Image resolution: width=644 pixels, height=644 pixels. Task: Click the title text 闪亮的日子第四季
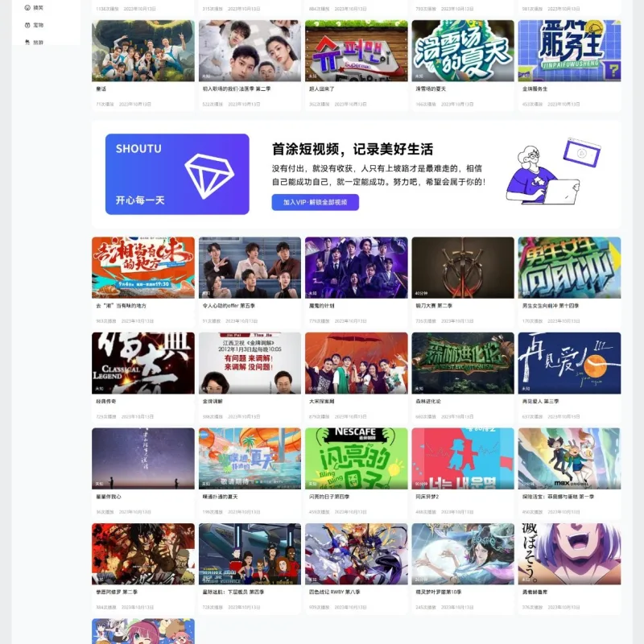tap(329, 497)
